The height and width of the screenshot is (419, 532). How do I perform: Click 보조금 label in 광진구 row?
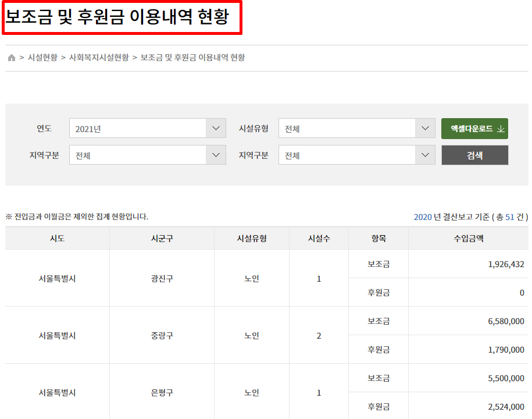(379, 264)
